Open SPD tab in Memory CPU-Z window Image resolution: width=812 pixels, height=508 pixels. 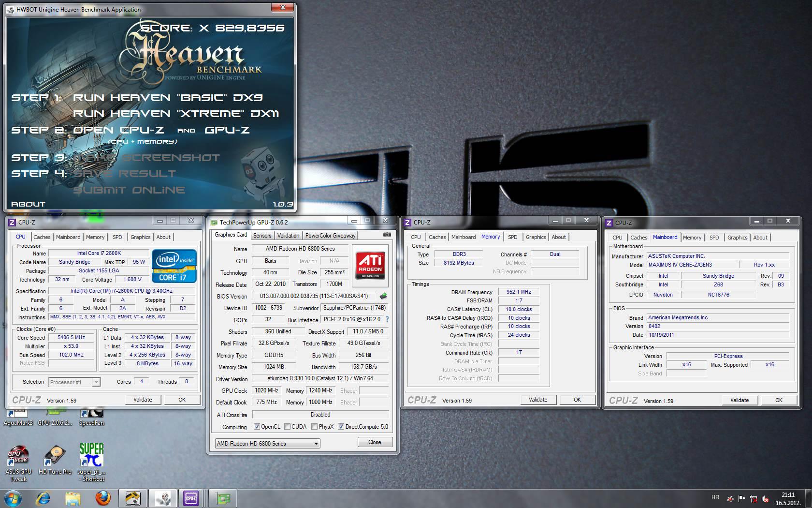coord(512,237)
